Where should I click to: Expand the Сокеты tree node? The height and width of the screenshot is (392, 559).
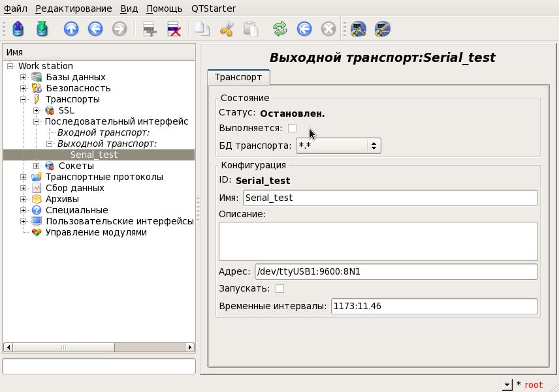click(37, 166)
